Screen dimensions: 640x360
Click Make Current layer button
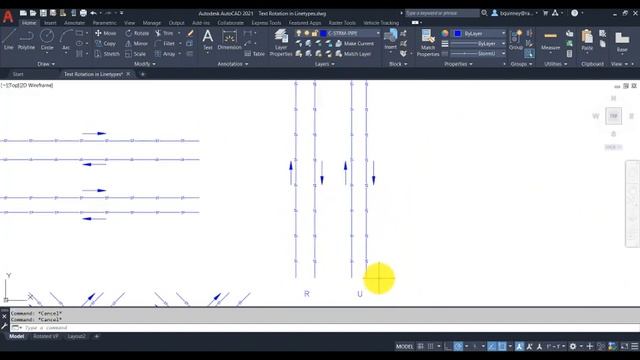(355, 43)
